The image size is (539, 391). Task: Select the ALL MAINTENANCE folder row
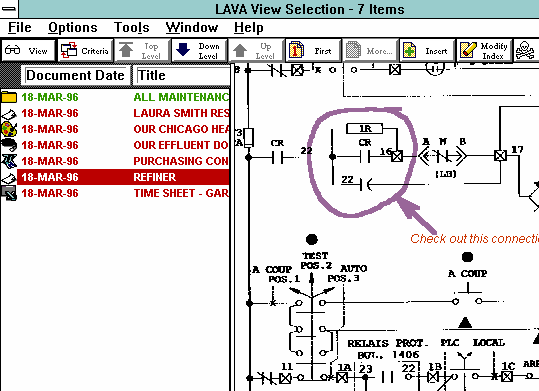coord(115,97)
